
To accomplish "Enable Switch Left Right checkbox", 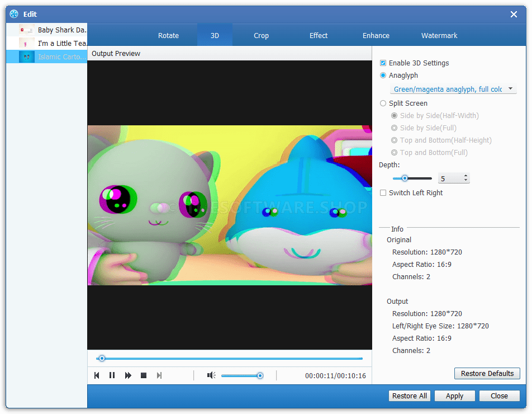I will tap(383, 192).
